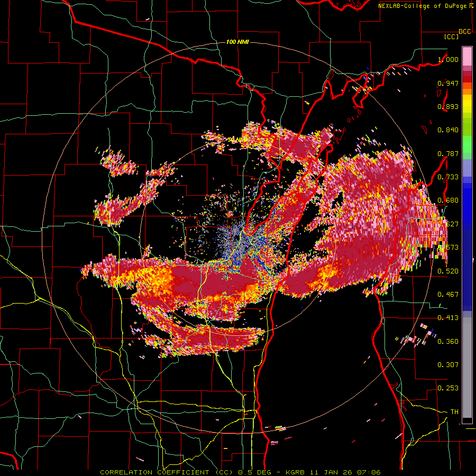Select the 0.840 scale label
This screenshot has height=476, width=476.
coord(448,130)
